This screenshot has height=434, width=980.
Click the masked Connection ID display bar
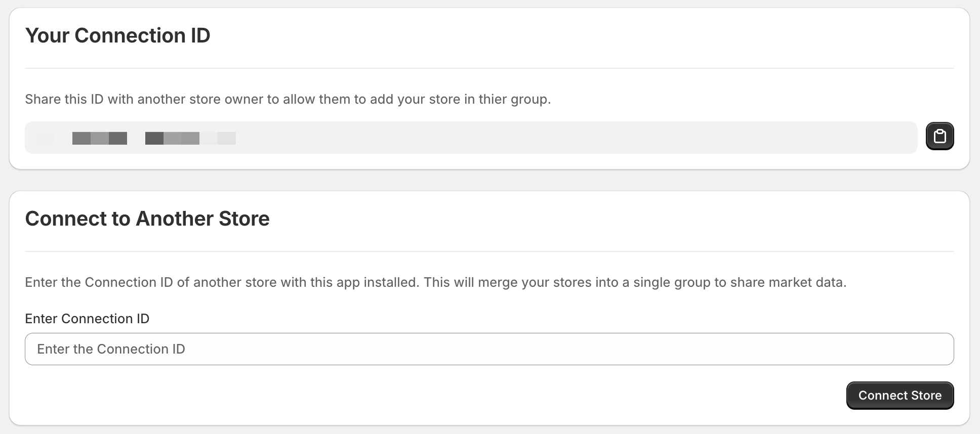[471, 137]
